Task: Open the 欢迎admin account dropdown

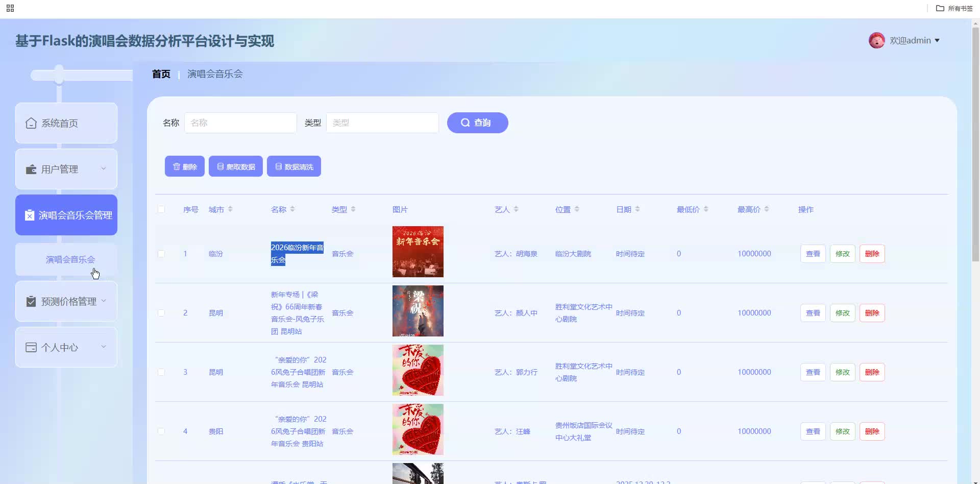Action: (x=915, y=40)
